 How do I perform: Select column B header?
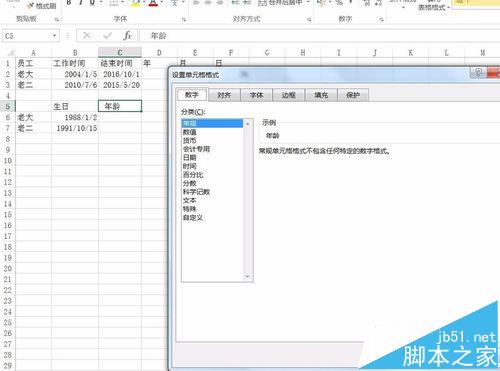[75, 53]
